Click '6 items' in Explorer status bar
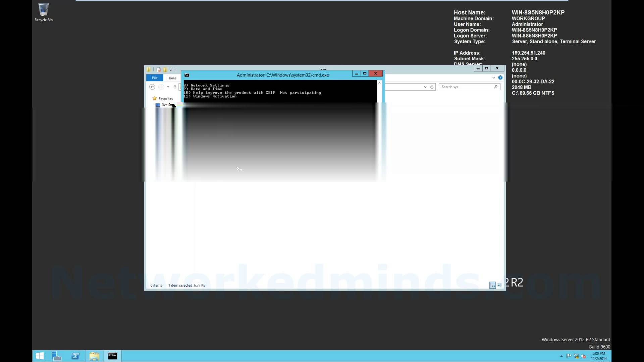Viewport: 644px width, 362px height. tap(156, 286)
